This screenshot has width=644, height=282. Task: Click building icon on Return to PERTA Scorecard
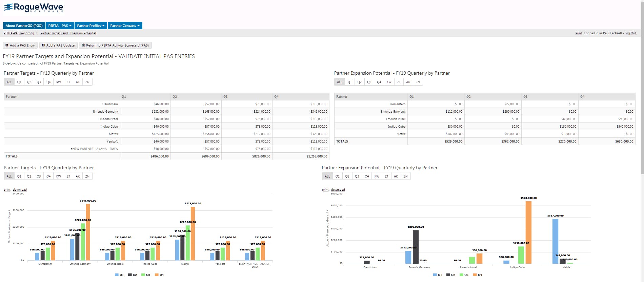[83, 45]
